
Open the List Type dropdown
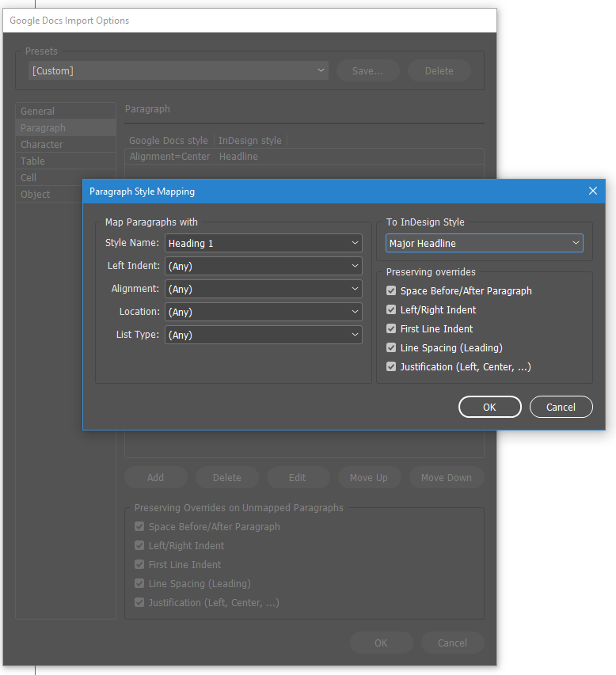[263, 335]
